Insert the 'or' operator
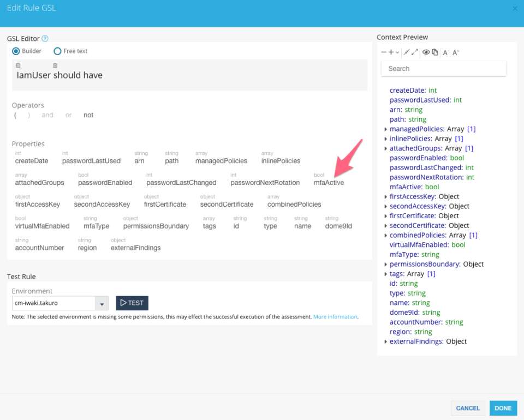Image resolution: width=524 pixels, height=420 pixels. [x=69, y=115]
